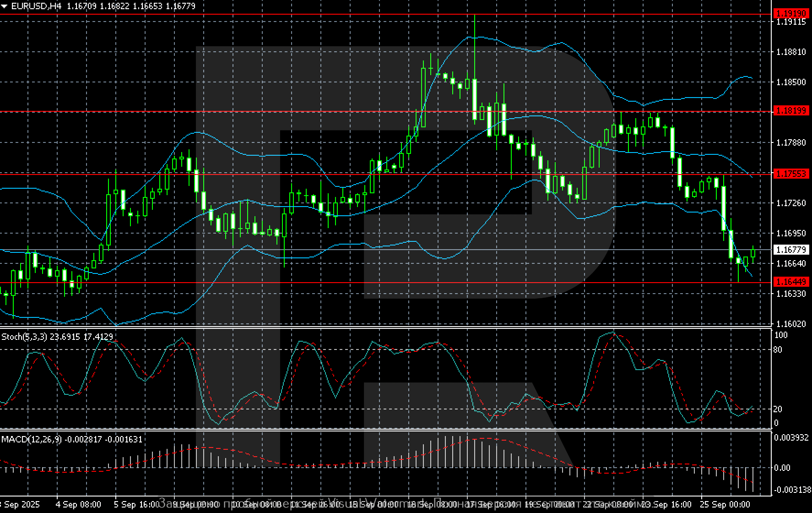Viewport: 812px width, 513px height.
Task: Click the 1.18500 value on price axis
Action: (x=790, y=82)
